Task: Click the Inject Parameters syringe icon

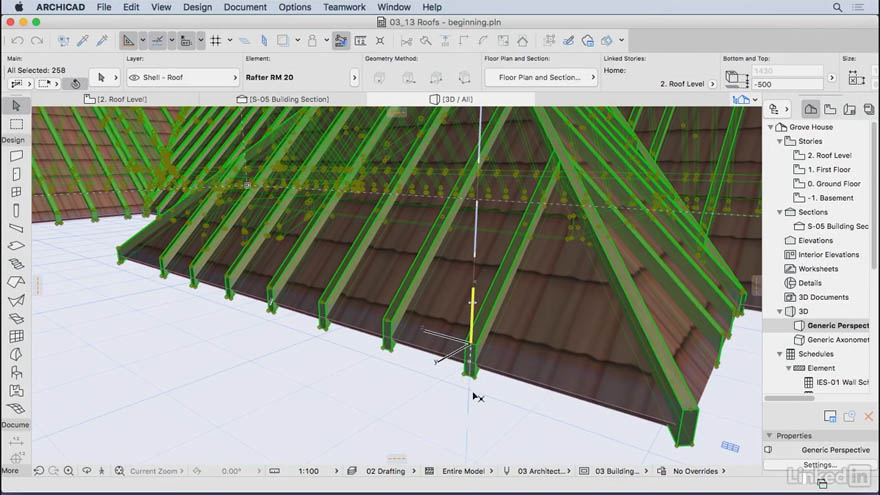Action: tap(102, 40)
